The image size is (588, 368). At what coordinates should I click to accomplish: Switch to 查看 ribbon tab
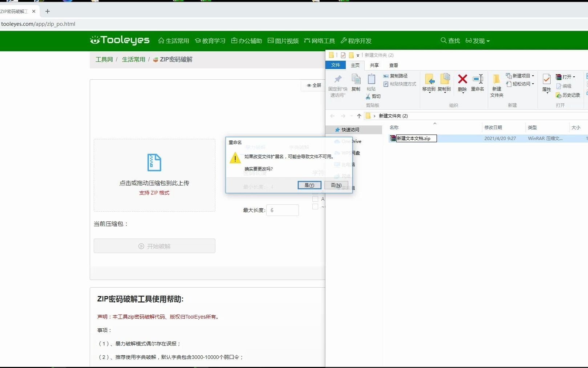394,65
